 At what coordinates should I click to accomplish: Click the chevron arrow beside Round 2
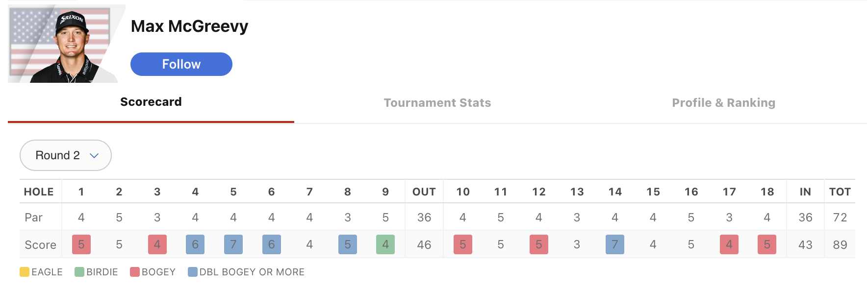click(95, 156)
